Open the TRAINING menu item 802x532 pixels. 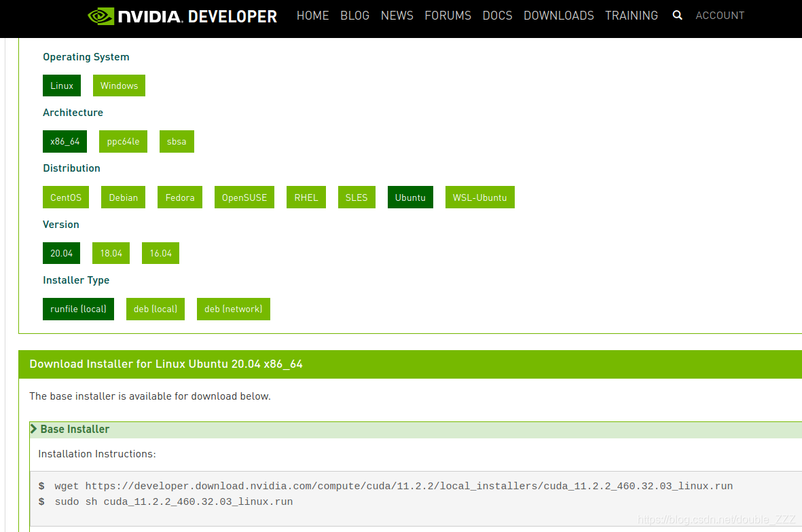pos(632,16)
